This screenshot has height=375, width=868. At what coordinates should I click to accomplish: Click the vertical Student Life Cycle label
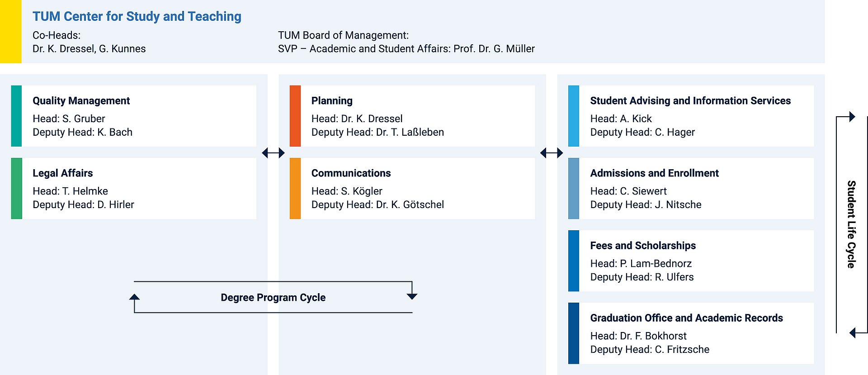851,224
